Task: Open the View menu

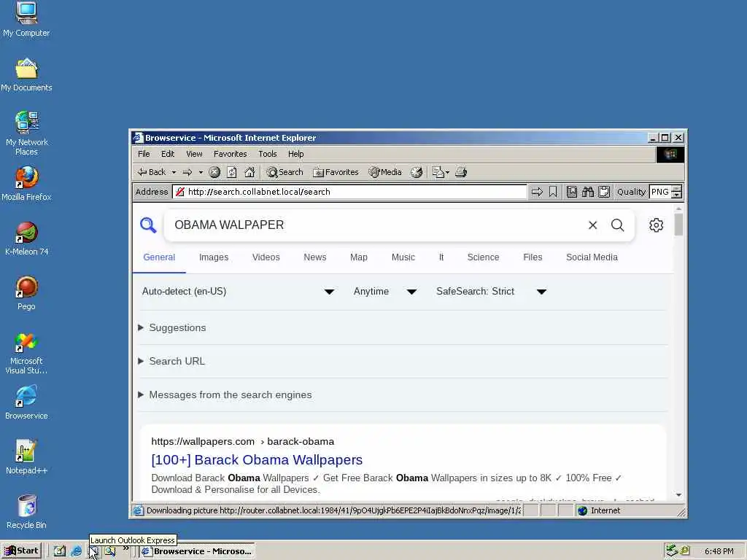Action: tap(194, 154)
